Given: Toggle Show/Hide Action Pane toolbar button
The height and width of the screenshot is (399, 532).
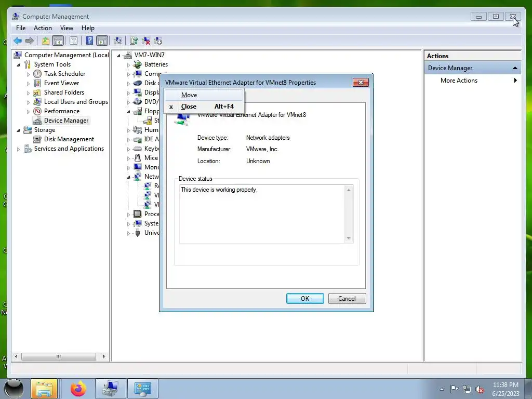Looking at the screenshot, I should click(102, 41).
